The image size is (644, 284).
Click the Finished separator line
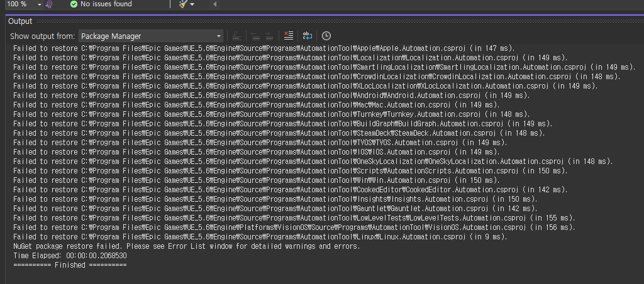point(70,265)
